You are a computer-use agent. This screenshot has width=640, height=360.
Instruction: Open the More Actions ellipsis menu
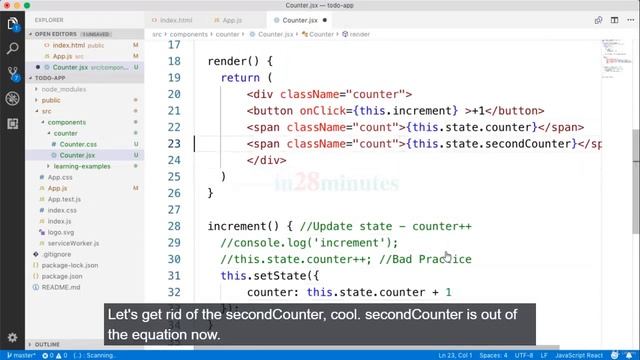631,20
